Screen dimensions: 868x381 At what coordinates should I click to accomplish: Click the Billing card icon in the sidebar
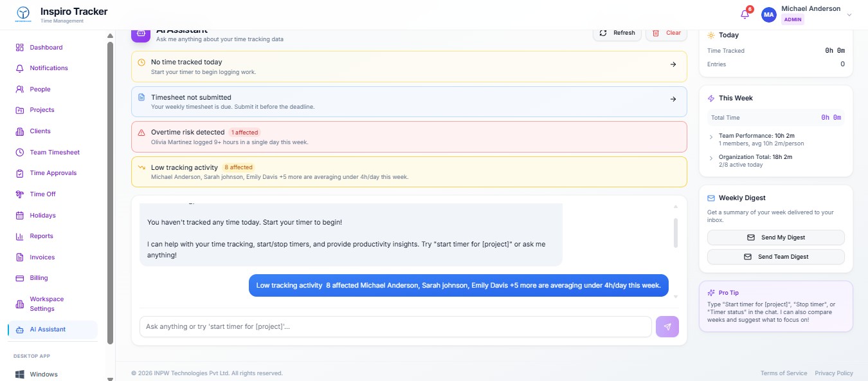pos(21,278)
